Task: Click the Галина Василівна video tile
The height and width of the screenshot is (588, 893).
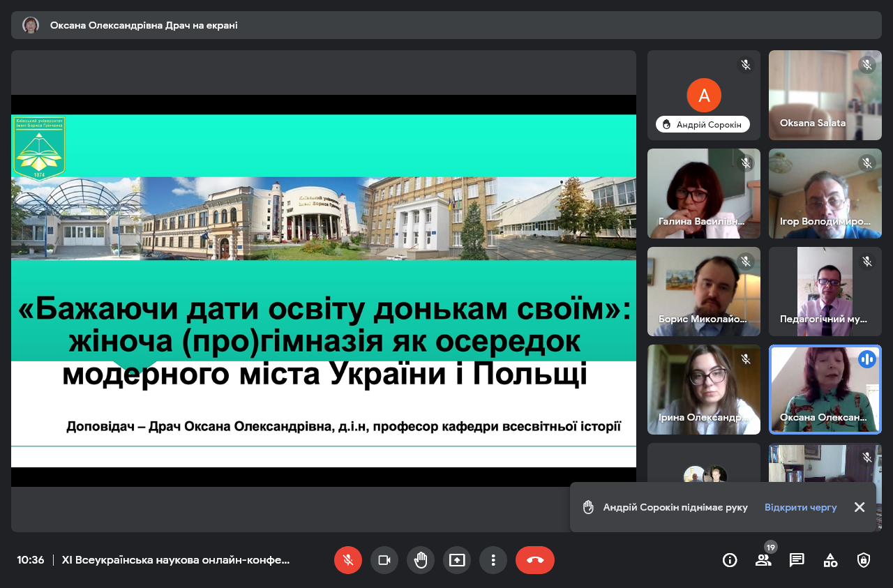Action: click(703, 193)
